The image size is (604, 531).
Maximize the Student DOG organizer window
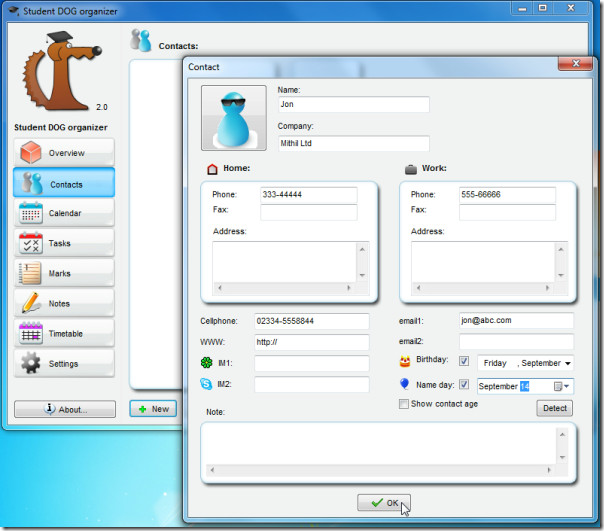(x=542, y=8)
